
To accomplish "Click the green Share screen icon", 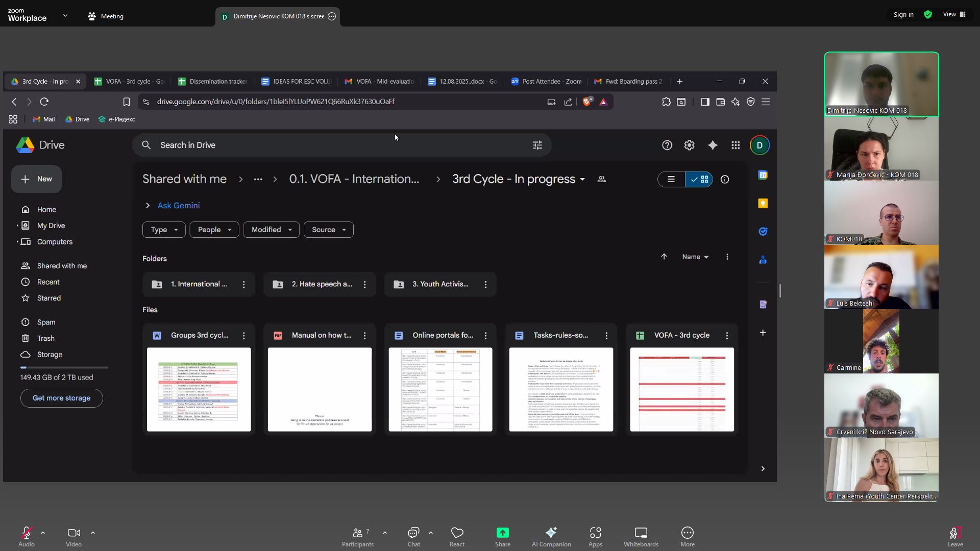I will pyautogui.click(x=502, y=533).
